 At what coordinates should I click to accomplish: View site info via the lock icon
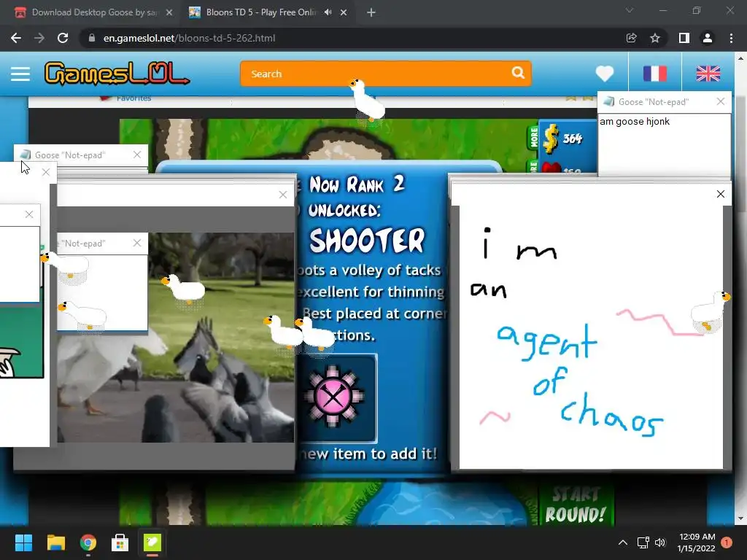[92, 38]
